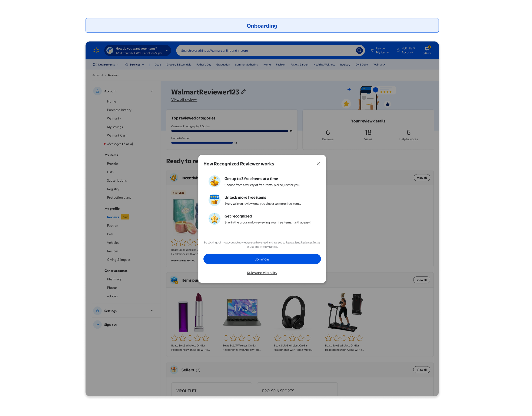Click the Sellers storefront icon
This screenshot has height=416, width=532.
174,370
